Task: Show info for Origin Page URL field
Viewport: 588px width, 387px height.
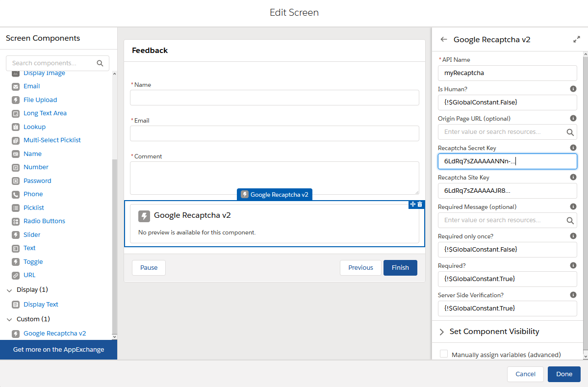Action: (x=573, y=118)
